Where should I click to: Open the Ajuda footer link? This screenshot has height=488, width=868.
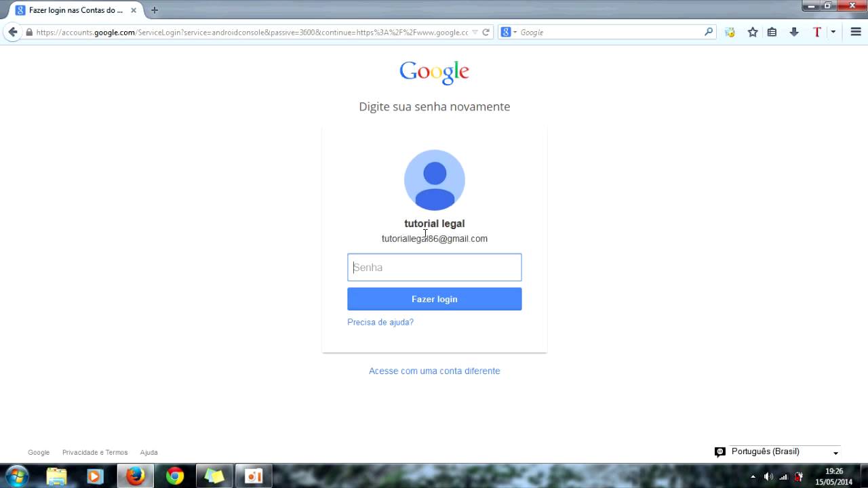coord(149,452)
